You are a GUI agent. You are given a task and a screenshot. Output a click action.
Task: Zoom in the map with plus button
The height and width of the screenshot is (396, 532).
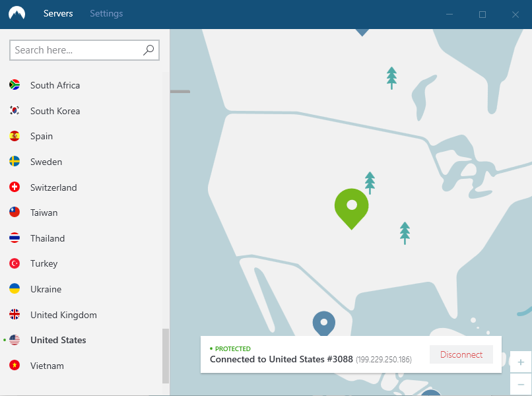521,362
